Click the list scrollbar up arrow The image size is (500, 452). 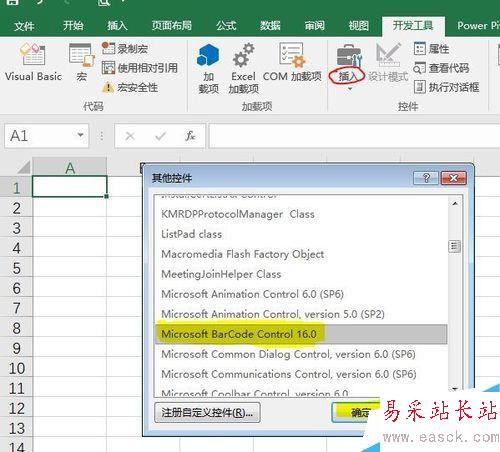455,204
